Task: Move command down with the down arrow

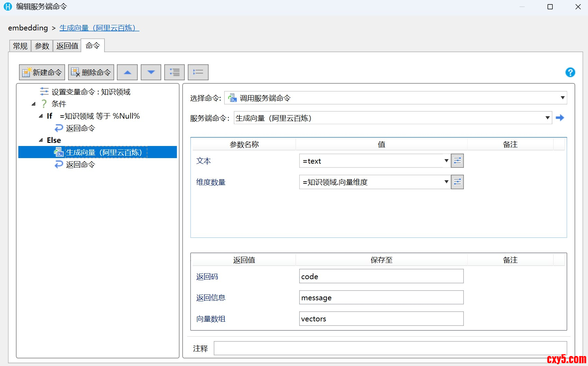Action: tap(151, 72)
